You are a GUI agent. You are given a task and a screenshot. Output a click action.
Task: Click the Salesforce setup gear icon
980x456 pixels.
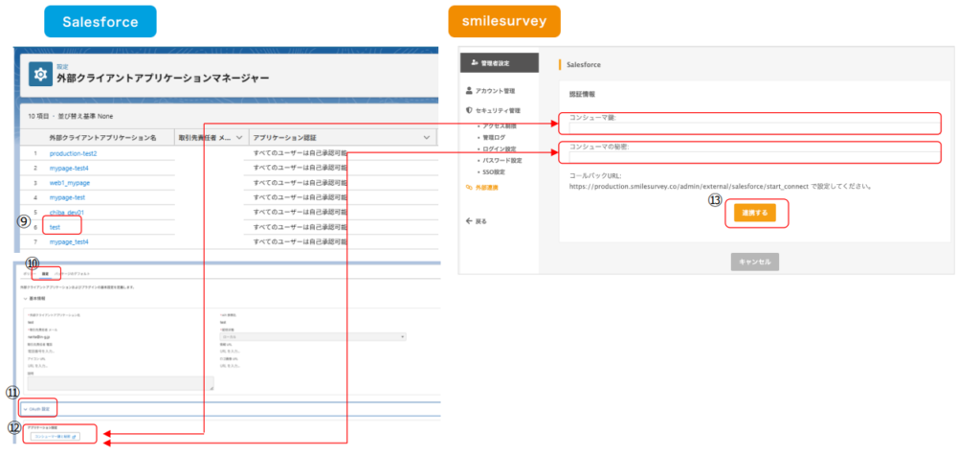click(x=40, y=75)
